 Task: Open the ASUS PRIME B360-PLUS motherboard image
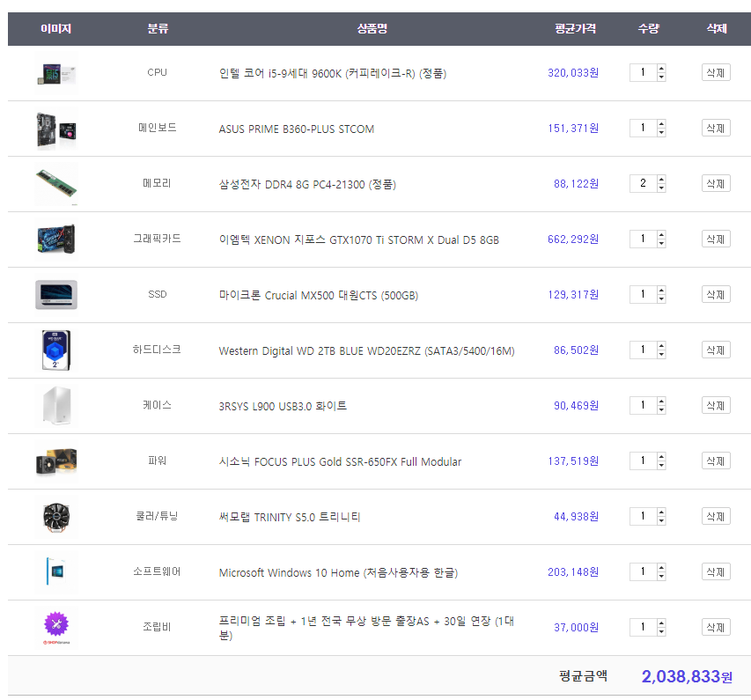click(x=56, y=129)
